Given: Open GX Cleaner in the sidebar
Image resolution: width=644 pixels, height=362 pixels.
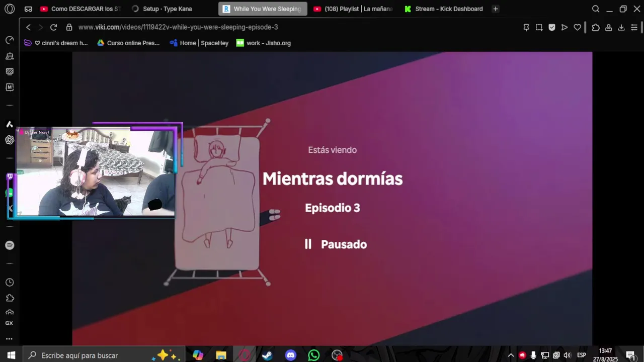Looking at the screenshot, I should coord(10,56).
